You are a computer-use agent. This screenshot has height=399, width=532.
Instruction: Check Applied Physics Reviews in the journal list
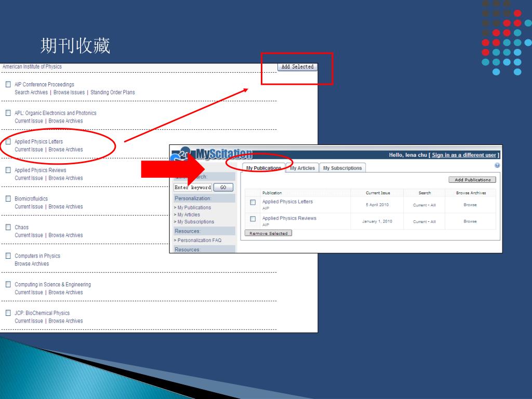(8, 170)
